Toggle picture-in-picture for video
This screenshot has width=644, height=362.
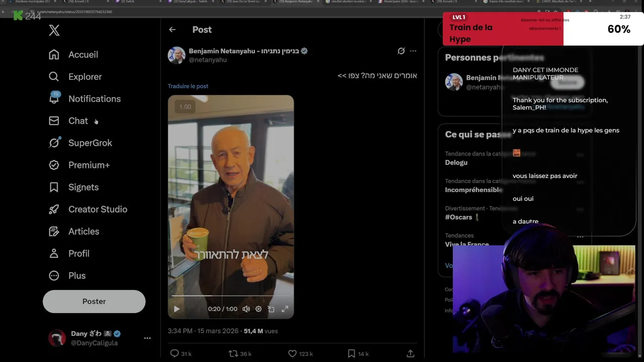coord(271,309)
